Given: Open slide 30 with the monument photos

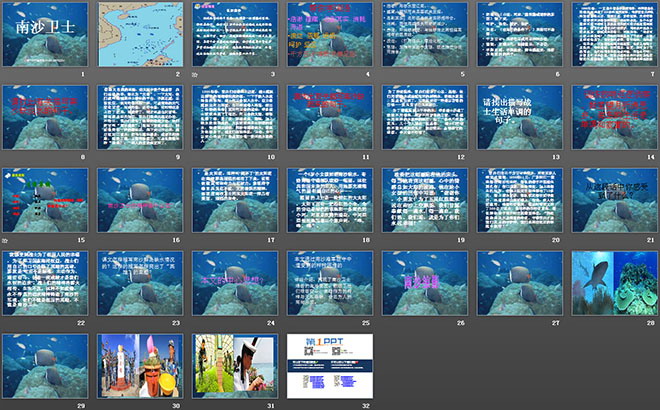Looking at the screenshot, I should (138, 366).
